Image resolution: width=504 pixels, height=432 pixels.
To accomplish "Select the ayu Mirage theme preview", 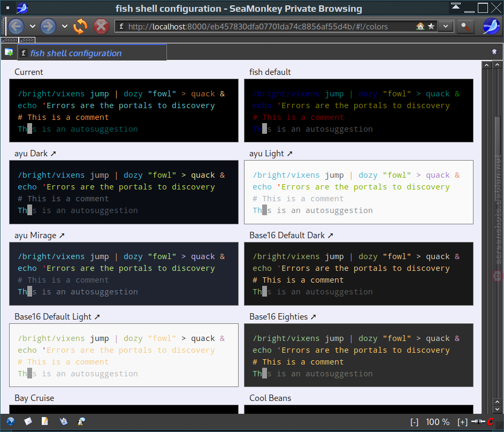I will (x=124, y=274).
